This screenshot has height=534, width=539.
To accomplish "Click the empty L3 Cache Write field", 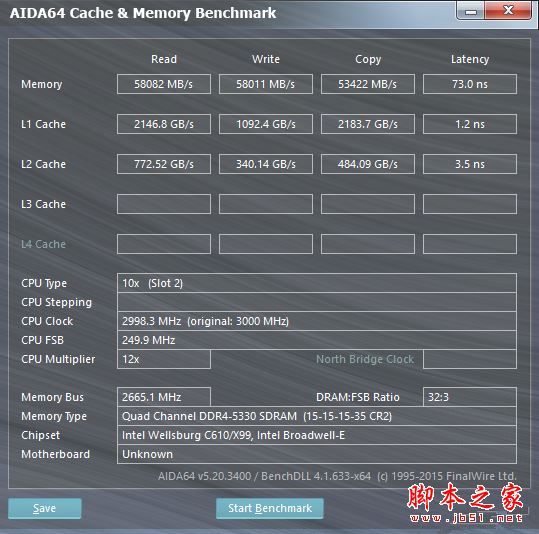I will tap(266, 204).
